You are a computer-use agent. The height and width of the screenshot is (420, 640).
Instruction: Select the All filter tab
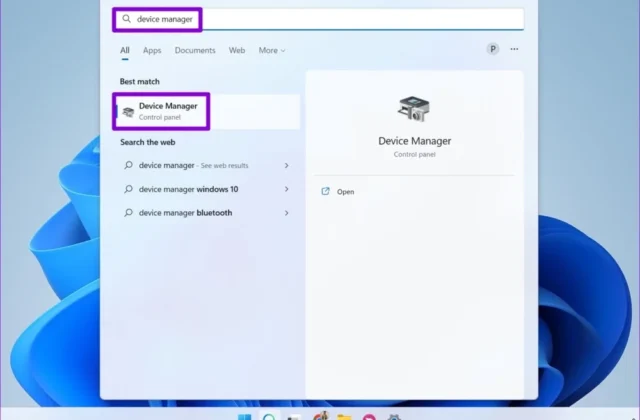[124, 50]
